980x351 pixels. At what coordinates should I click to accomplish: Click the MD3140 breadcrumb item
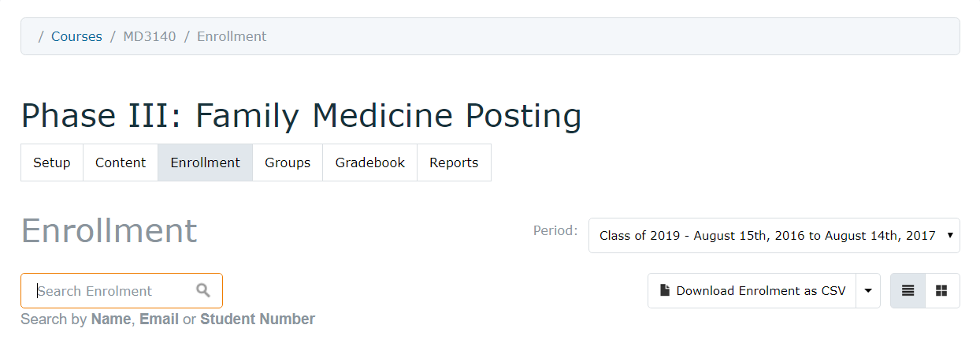tap(150, 36)
